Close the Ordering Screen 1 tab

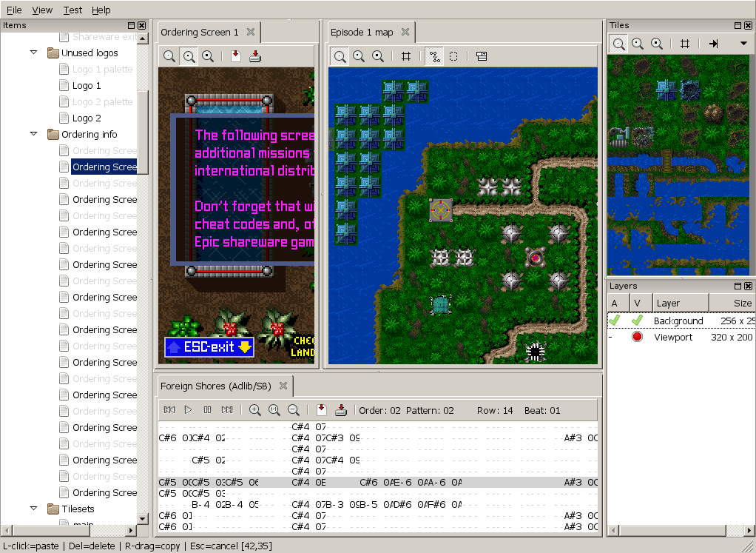coord(251,32)
